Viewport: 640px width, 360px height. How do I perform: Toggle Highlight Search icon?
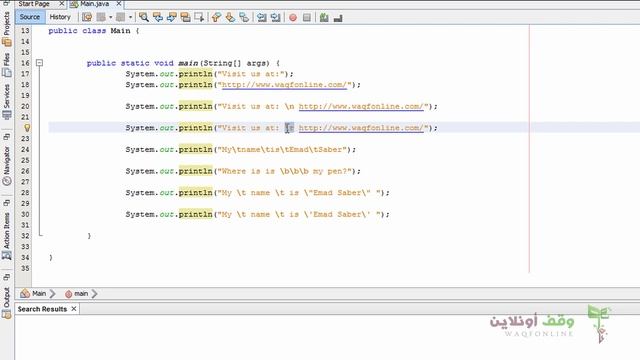(185, 17)
